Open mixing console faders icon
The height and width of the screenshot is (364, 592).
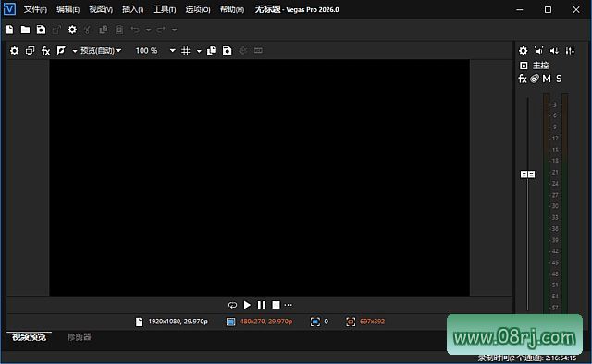tap(570, 51)
